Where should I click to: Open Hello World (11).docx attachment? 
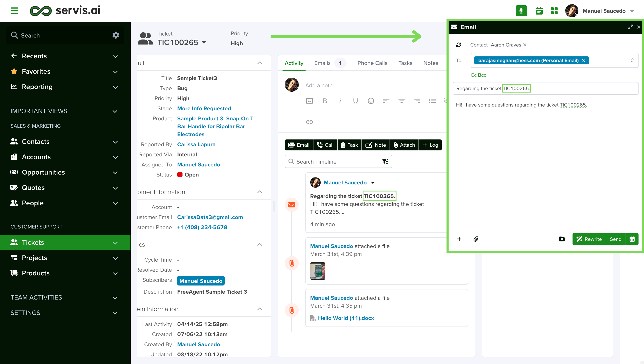[x=346, y=318]
